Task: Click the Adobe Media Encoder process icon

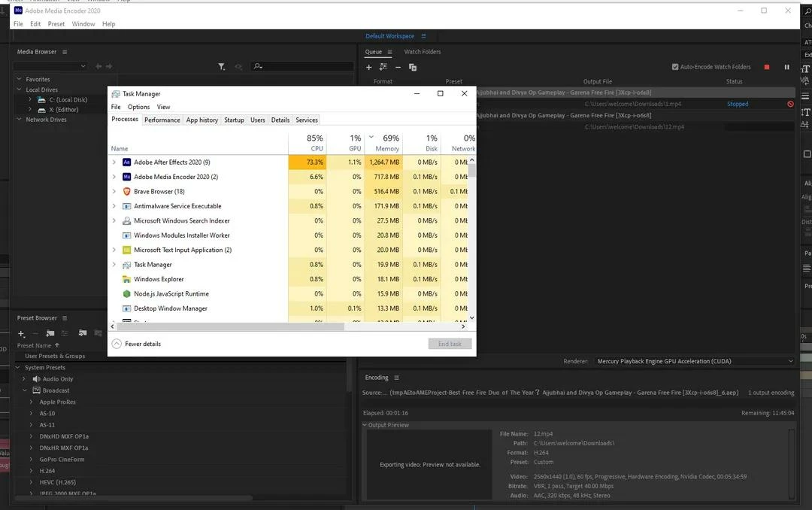Action: (x=126, y=177)
